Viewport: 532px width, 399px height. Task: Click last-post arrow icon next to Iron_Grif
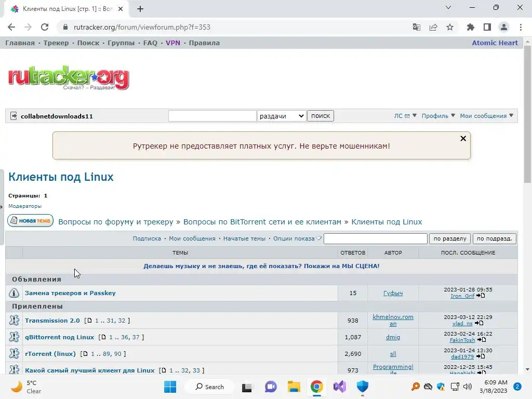point(481,296)
